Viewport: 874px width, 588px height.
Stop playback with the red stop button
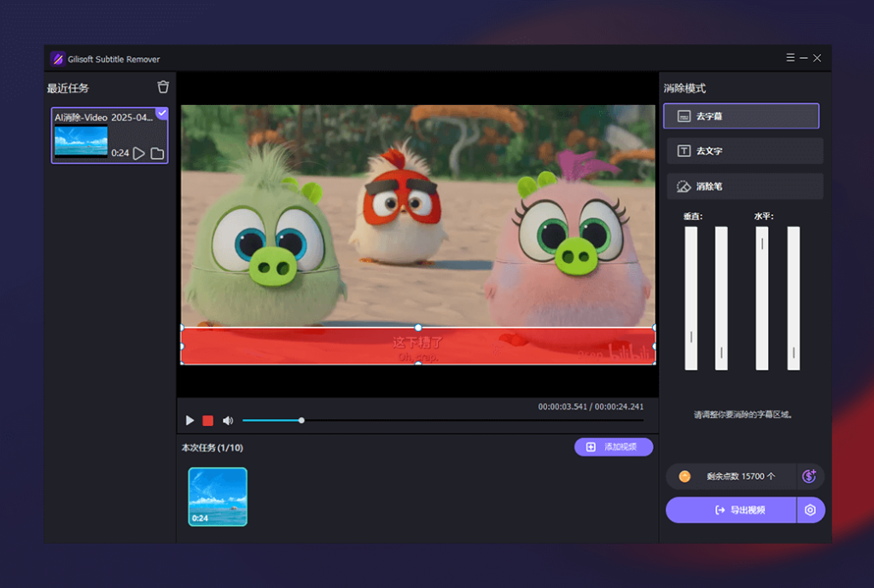[x=208, y=420]
